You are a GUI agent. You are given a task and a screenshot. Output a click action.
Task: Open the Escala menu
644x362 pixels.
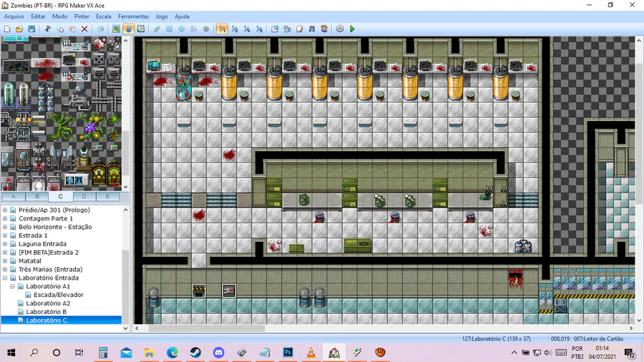(x=104, y=16)
